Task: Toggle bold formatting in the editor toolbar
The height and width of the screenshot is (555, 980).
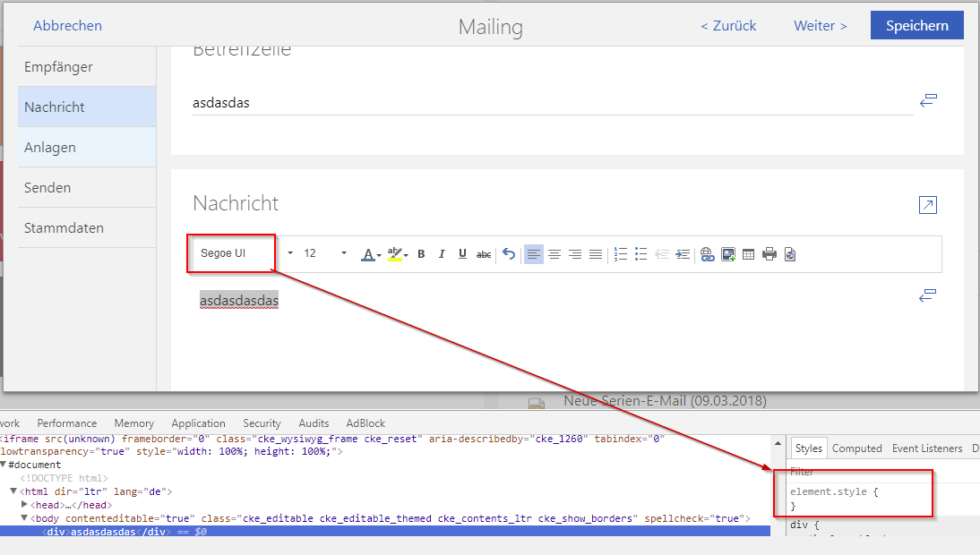Action: pos(420,253)
